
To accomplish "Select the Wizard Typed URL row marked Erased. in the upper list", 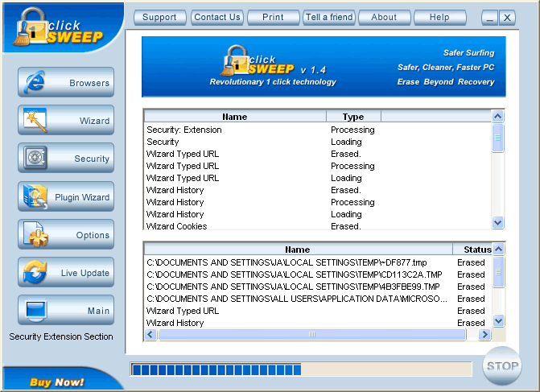I will pos(318,154).
